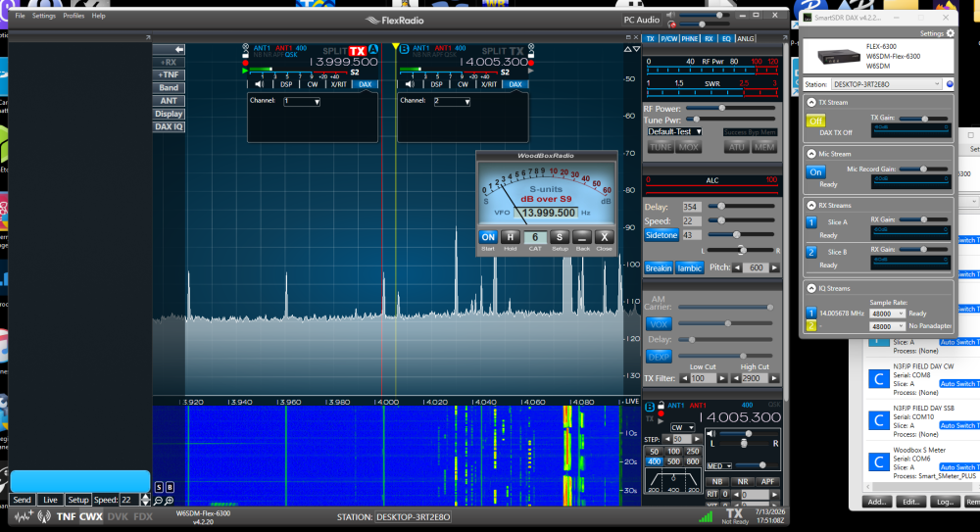Toggle RX Stream 2 Slice B button

(x=811, y=252)
